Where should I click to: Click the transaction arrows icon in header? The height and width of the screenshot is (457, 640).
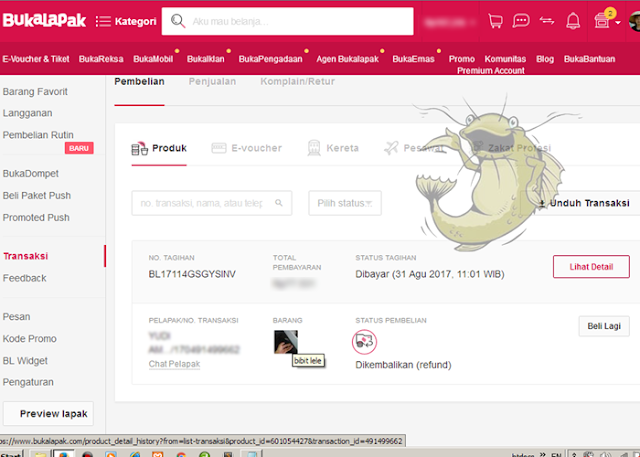(547, 20)
